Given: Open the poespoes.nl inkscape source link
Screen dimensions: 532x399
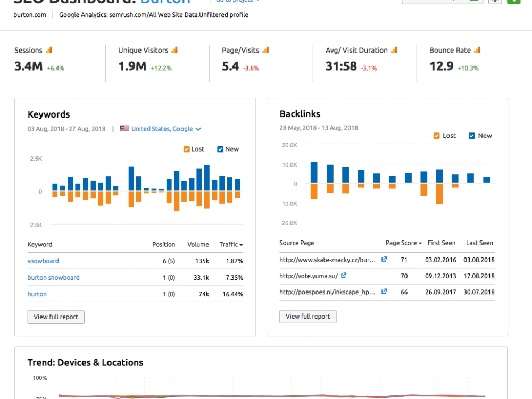Looking at the screenshot, I should pos(327,292).
